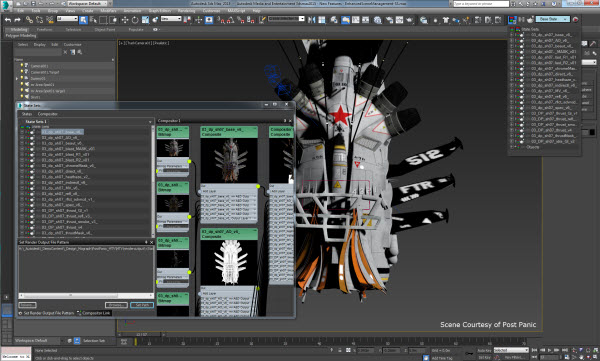Click the black color swatch in command panel

click(x=592, y=132)
